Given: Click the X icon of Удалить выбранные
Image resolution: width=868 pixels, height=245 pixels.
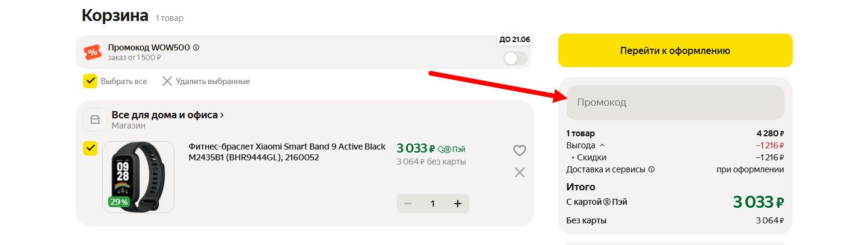Looking at the screenshot, I should coord(167,81).
